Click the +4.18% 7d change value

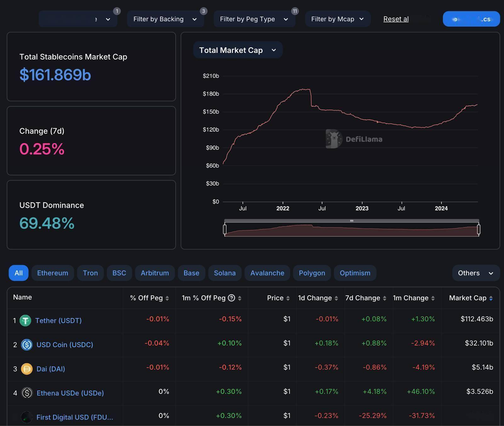(x=375, y=392)
